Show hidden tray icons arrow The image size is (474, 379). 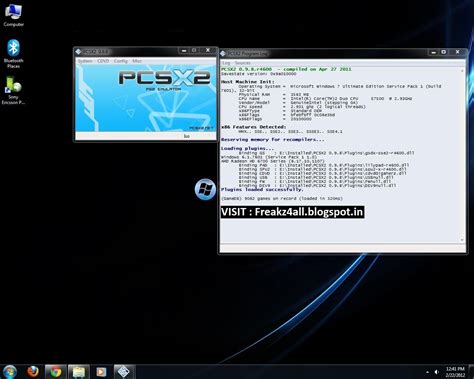point(427,372)
